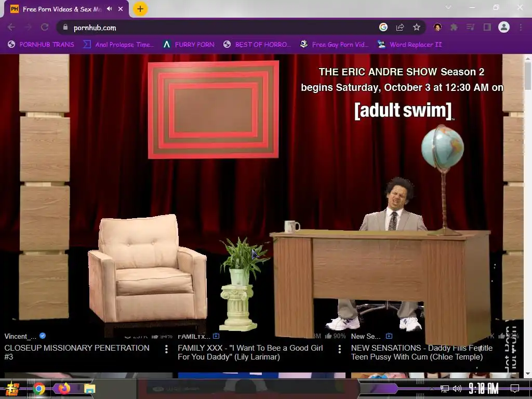Screen dimensions: 532x399
Task: Click the page's vertical scrollbar thumb
Action: [528, 76]
